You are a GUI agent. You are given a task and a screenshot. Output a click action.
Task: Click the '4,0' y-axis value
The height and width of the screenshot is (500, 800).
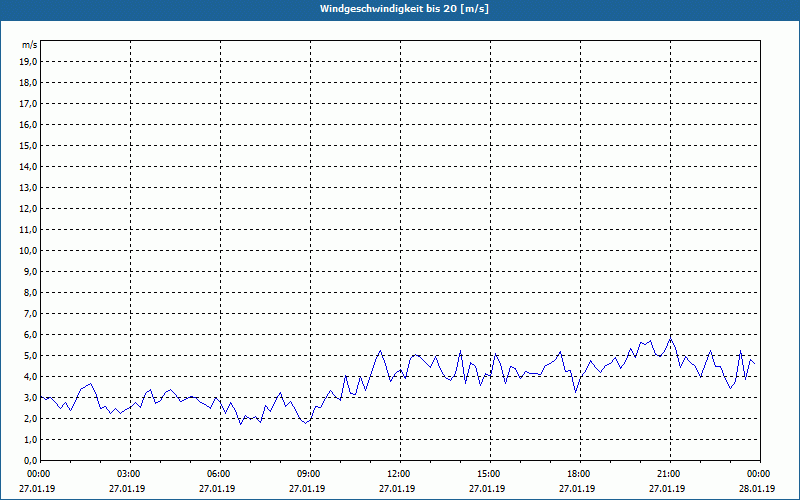coord(31,377)
